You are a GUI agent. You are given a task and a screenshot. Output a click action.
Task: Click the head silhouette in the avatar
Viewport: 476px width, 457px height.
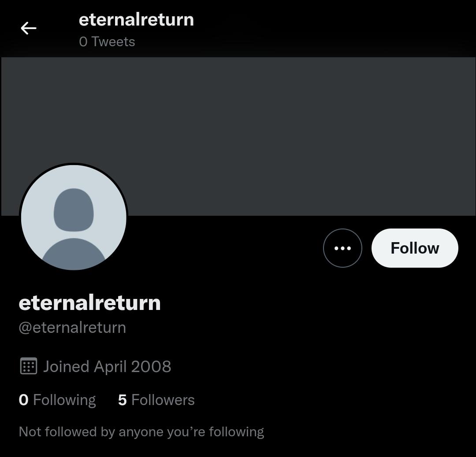(x=74, y=210)
